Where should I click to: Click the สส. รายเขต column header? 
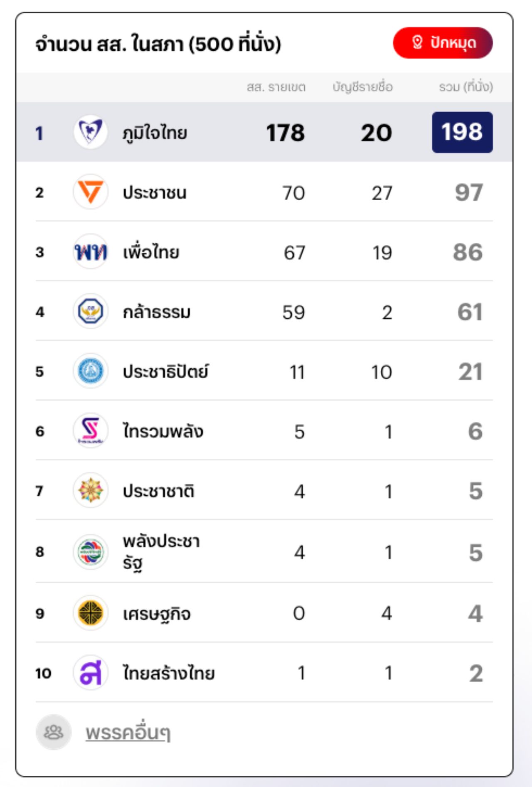[276, 87]
